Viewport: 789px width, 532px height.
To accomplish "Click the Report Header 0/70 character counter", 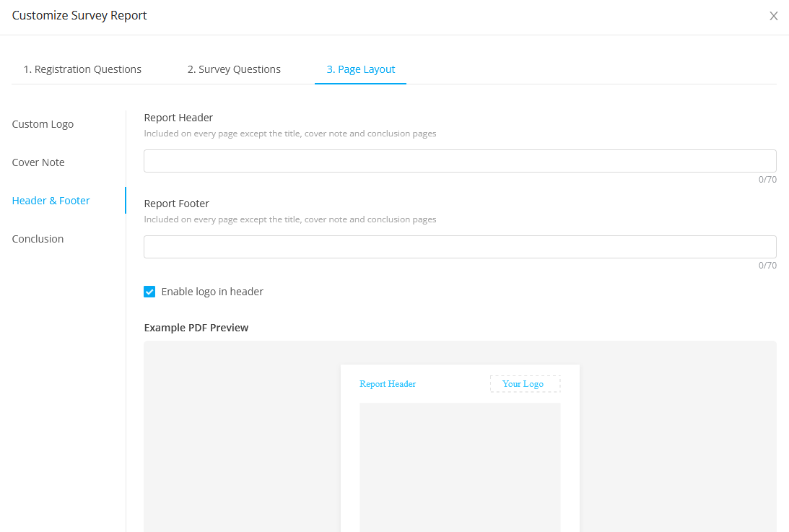I will [x=767, y=180].
